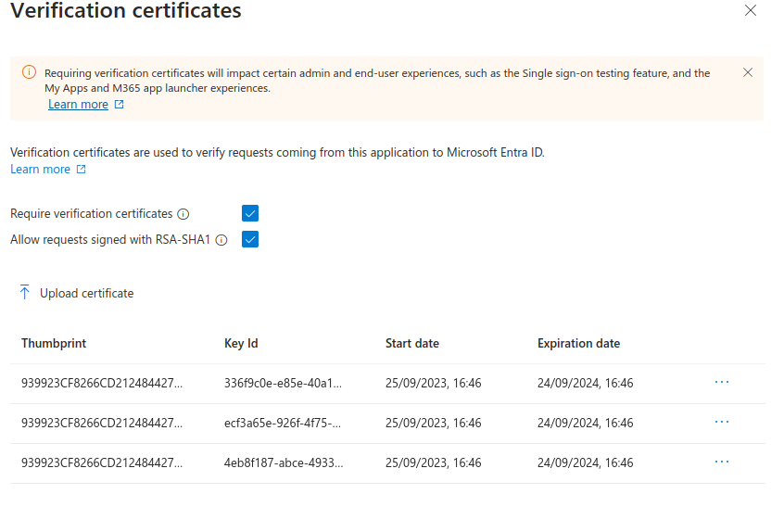Click the upload arrow icon
This screenshot has height=532, width=784.
24,292
